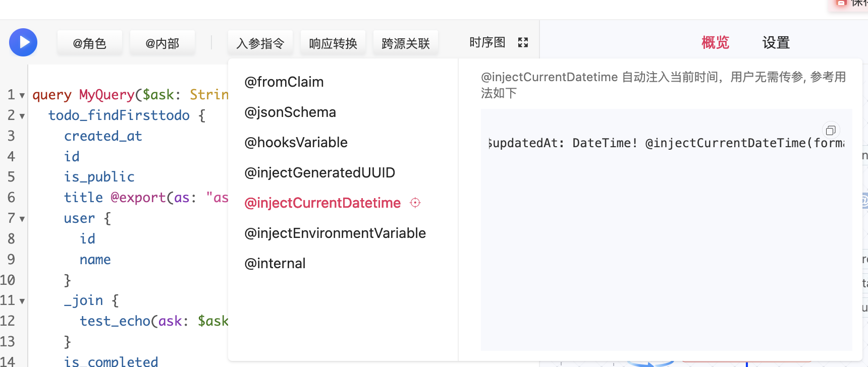Click the @内部 directive button
This screenshot has width=868, height=367.
click(x=162, y=43)
